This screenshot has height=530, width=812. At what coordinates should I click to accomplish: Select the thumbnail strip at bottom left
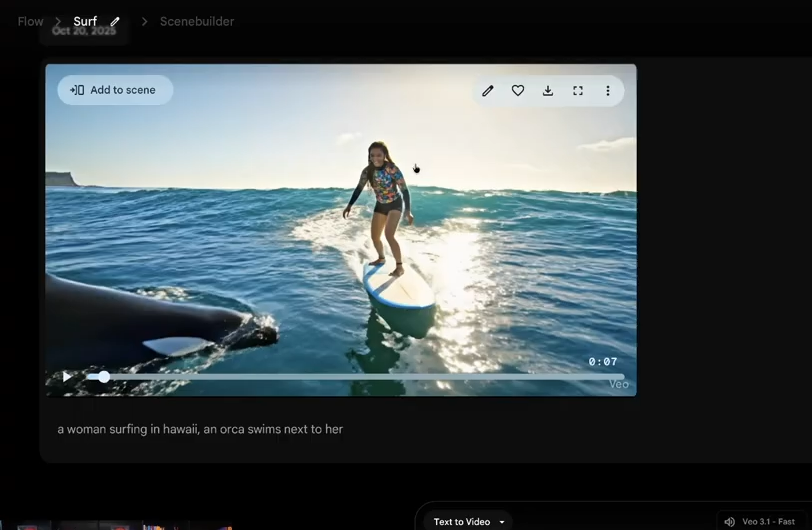(x=120, y=526)
